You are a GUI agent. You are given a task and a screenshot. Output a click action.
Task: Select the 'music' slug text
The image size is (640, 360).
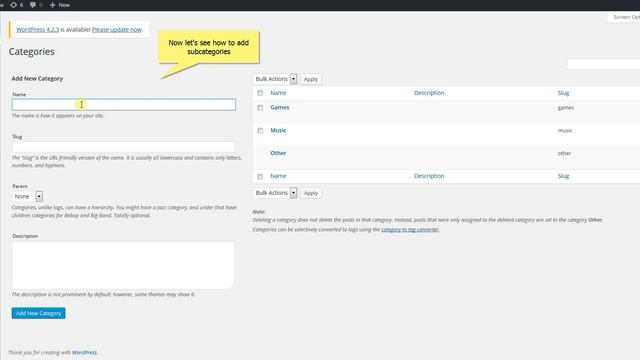coord(565,131)
